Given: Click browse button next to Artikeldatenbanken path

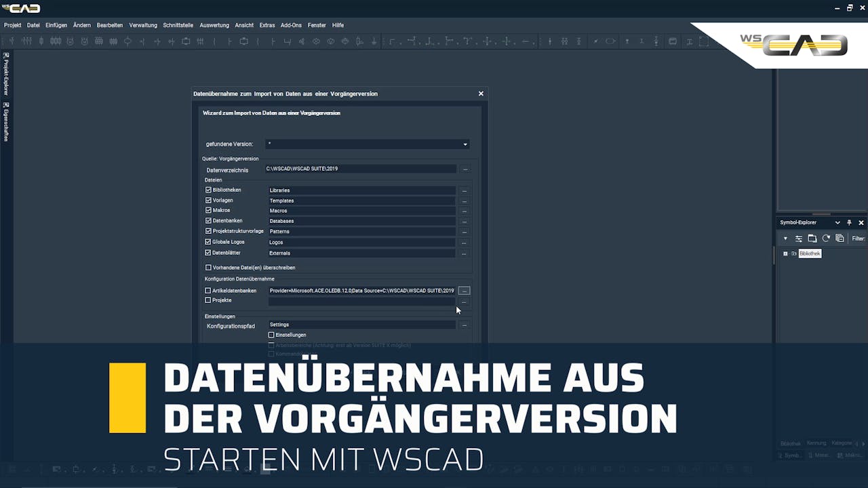Looking at the screenshot, I should (465, 291).
